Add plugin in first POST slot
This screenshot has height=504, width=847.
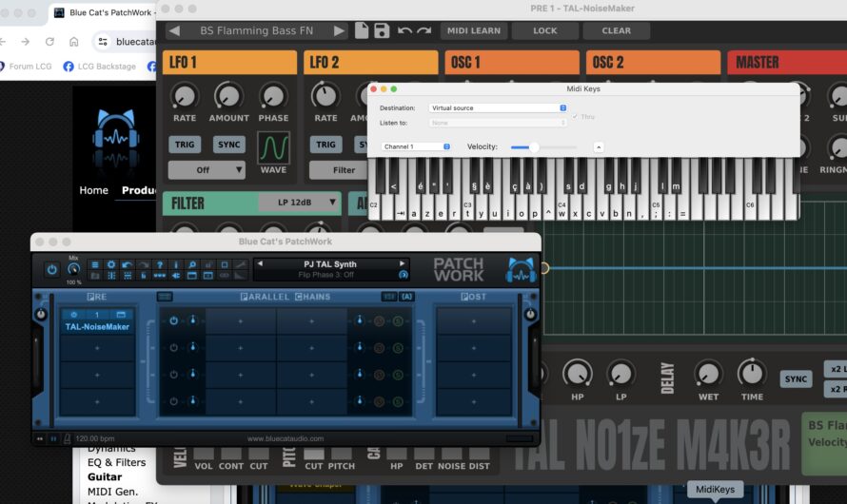pyautogui.click(x=474, y=321)
